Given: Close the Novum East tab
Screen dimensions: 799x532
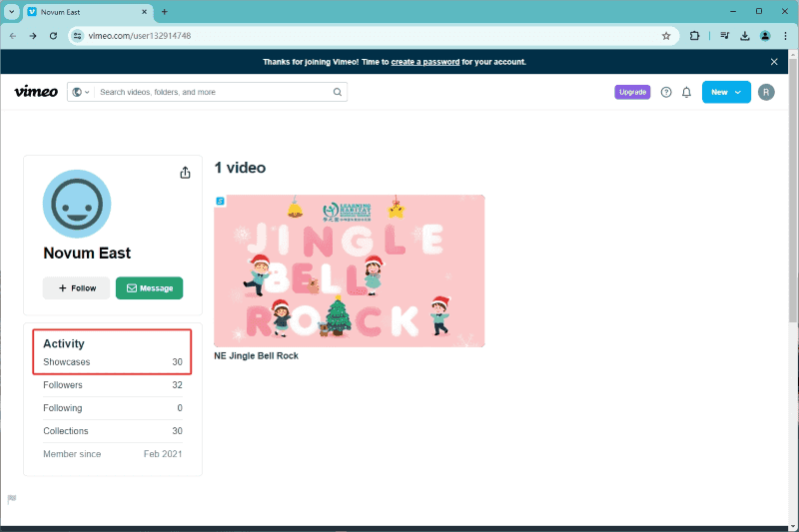Looking at the screenshot, I should tap(144, 12).
